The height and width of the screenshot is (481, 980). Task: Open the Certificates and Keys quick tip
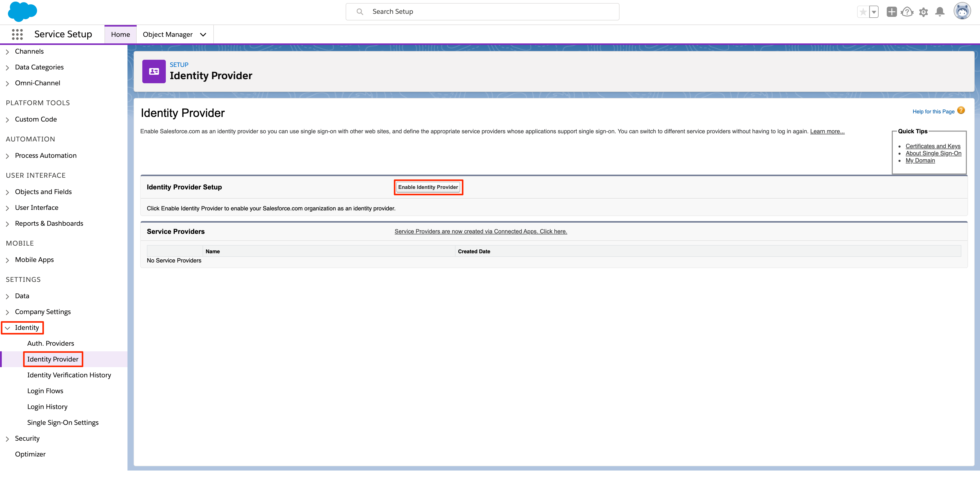tap(933, 146)
